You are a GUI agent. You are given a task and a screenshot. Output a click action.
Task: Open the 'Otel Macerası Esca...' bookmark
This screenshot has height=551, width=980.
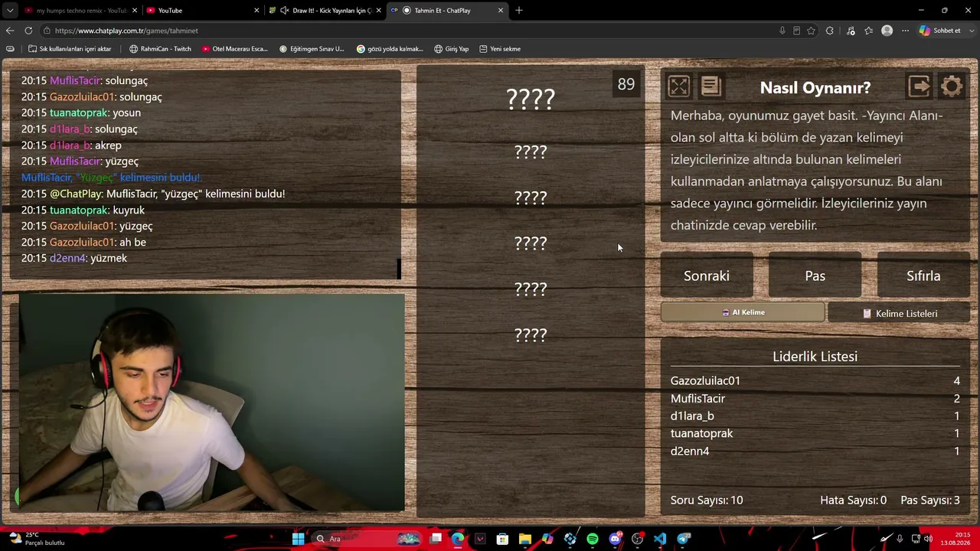click(x=234, y=49)
